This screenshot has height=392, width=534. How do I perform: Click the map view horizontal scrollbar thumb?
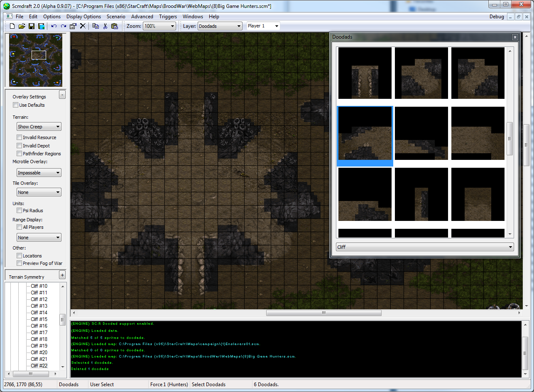(324, 313)
